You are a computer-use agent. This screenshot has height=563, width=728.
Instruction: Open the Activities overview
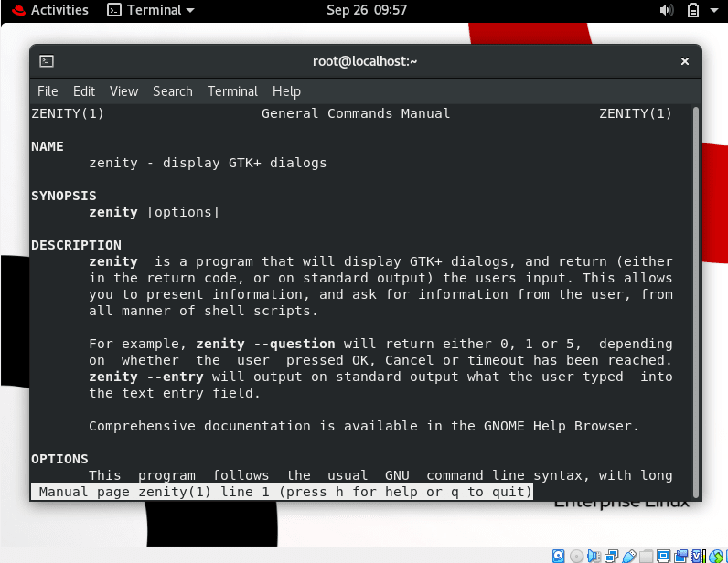[x=59, y=10]
